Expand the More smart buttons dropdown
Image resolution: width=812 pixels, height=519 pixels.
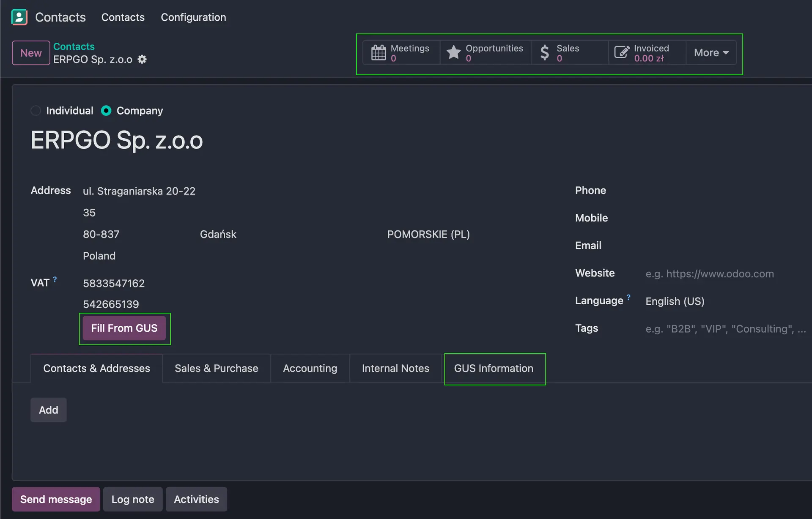711,53
